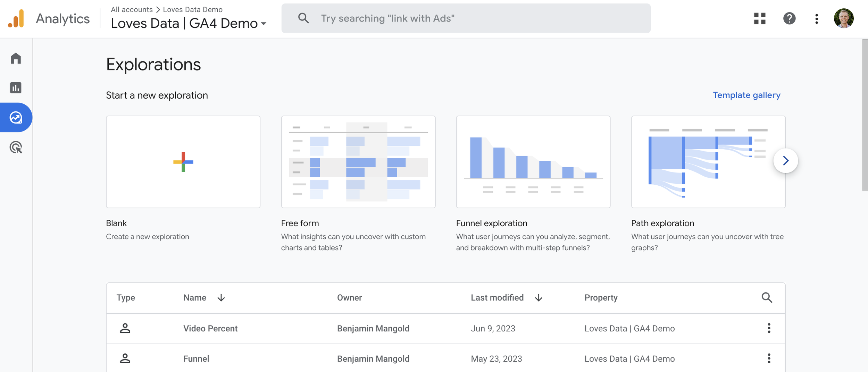The image size is (868, 372).
Task: Open the apps grid icon in header
Action: [x=759, y=18]
